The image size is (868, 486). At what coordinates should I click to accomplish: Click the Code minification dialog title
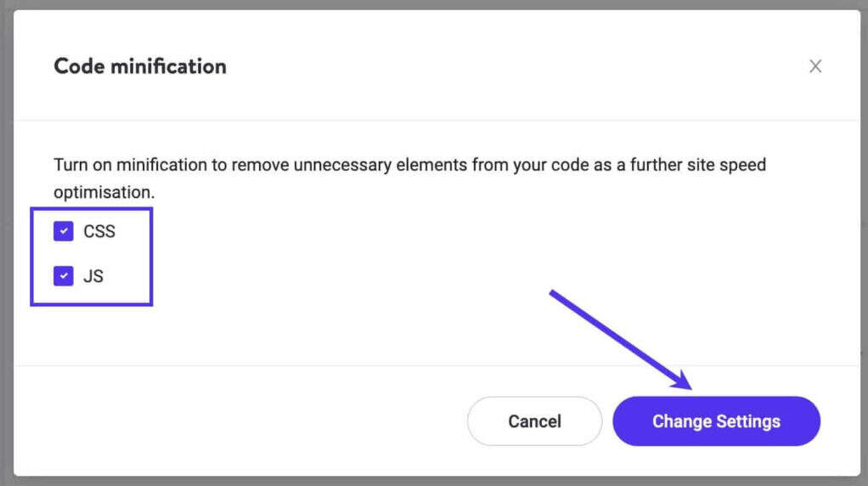[x=140, y=66]
